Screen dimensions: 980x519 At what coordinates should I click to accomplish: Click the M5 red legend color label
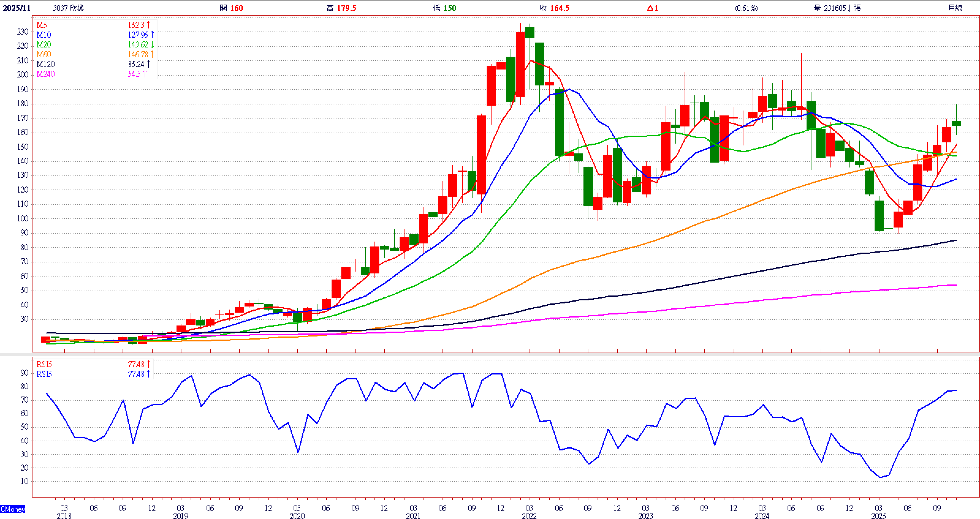click(42, 25)
